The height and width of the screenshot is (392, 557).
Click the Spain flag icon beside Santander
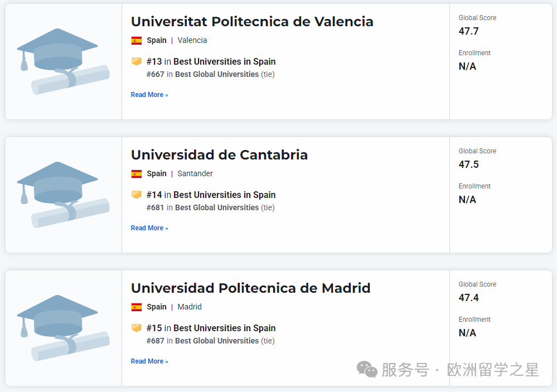[x=137, y=173]
